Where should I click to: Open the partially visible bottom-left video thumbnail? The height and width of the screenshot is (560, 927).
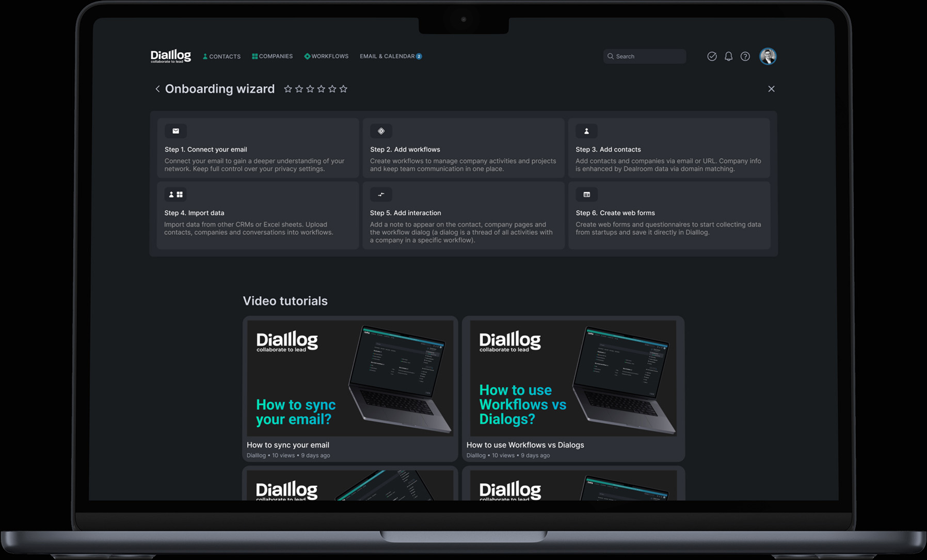tap(350, 485)
